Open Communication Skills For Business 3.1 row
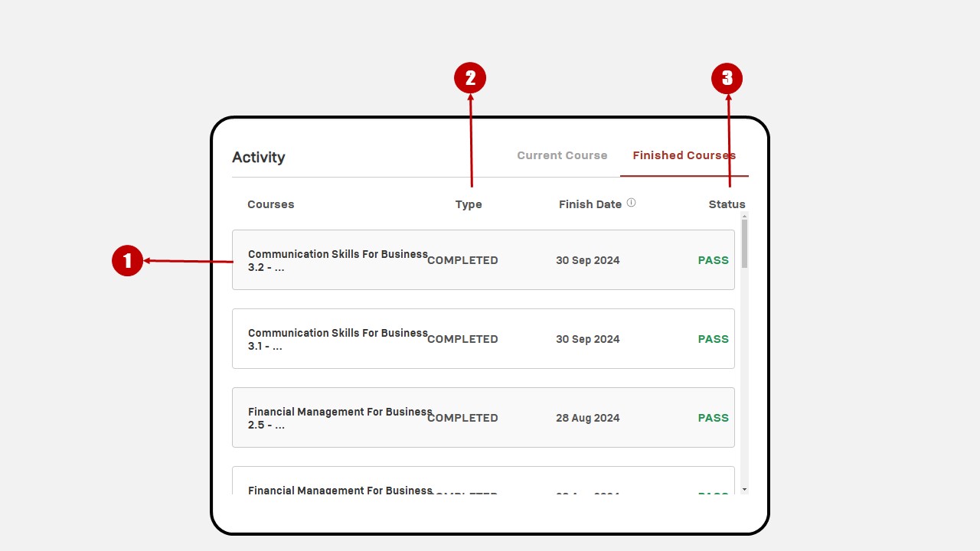The width and height of the screenshot is (980, 551). click(483, 339)
